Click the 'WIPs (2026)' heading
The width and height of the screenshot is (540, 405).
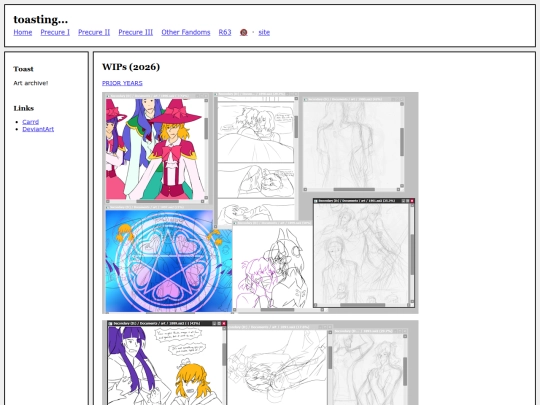tap(131, 67)
